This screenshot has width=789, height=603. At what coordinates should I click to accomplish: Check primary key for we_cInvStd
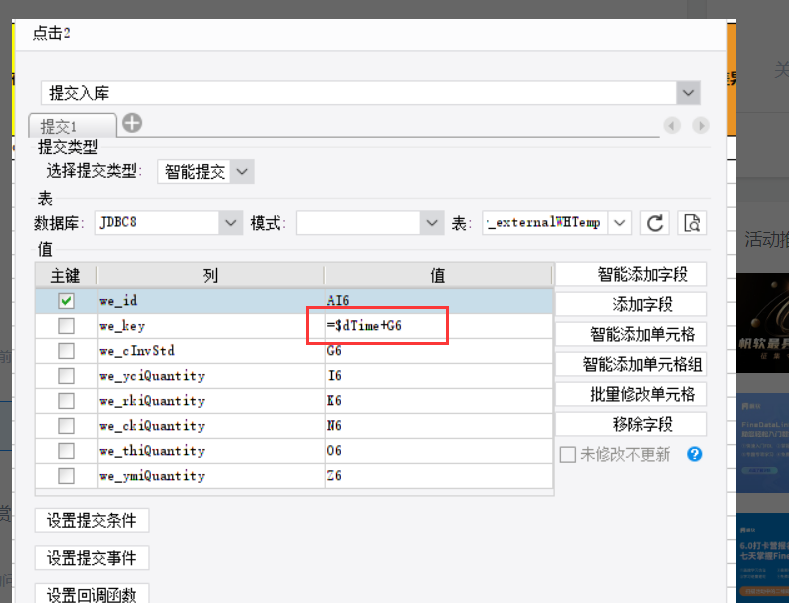tap(66, 351)
